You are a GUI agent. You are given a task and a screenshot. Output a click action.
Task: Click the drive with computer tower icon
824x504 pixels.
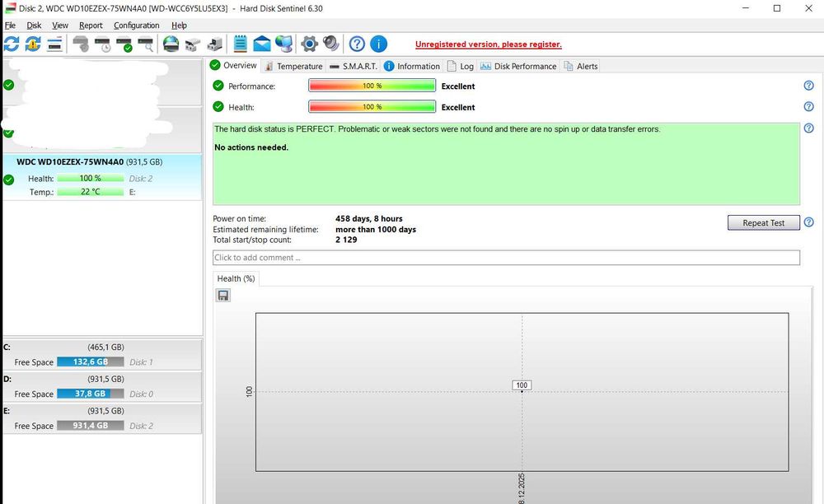click(x=214, y=44)
